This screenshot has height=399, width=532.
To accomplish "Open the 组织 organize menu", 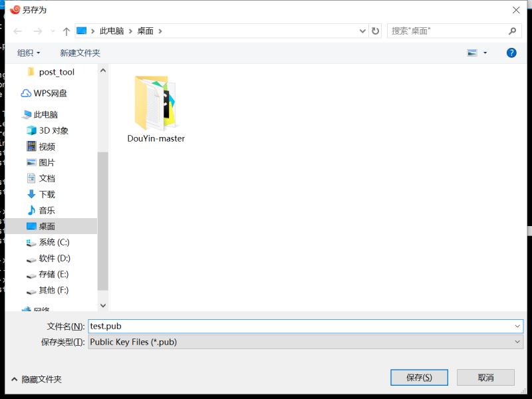I will click(x=29, y=53).
